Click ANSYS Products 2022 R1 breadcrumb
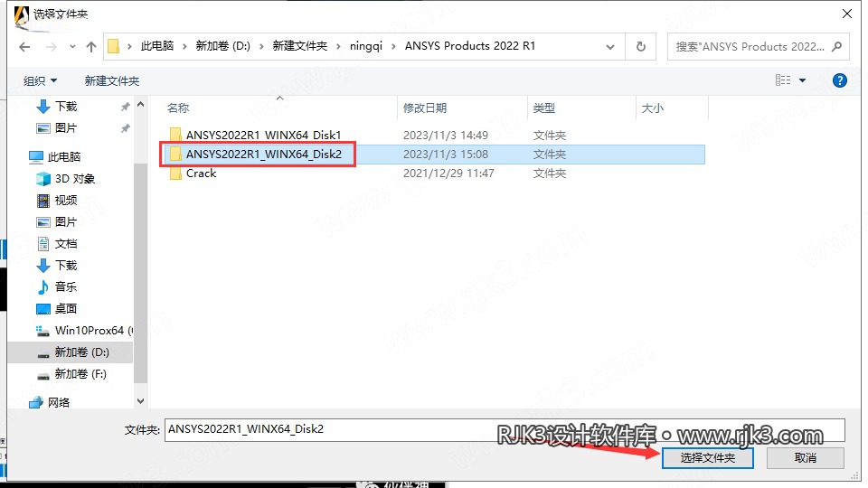This screenshot has height=488, width=868. (470, 46)
